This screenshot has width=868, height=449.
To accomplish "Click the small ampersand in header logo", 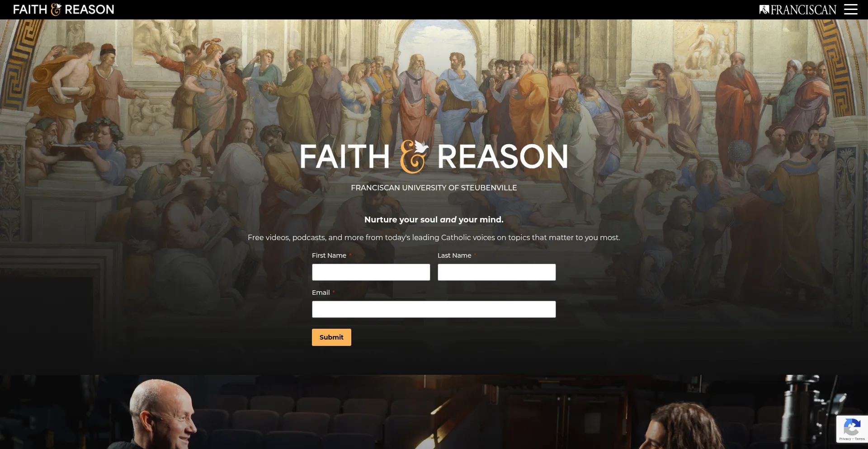I will coord(56,9).
